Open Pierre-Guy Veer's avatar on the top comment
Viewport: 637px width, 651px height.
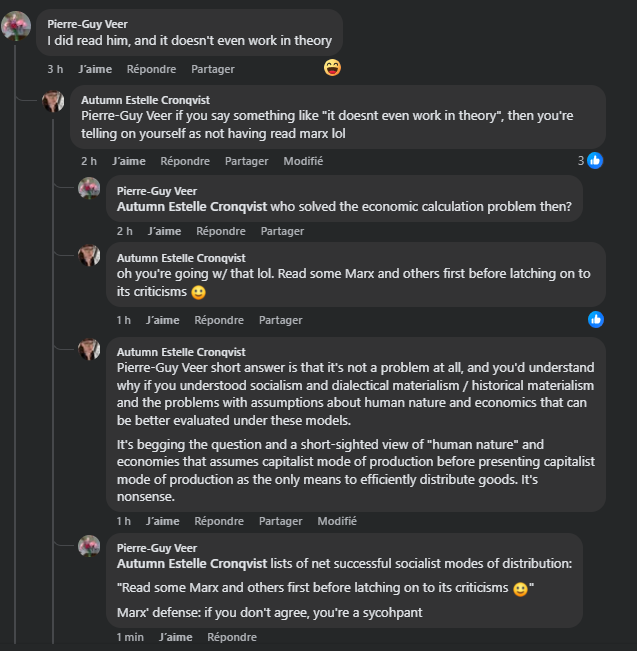(x=16, y=27)
